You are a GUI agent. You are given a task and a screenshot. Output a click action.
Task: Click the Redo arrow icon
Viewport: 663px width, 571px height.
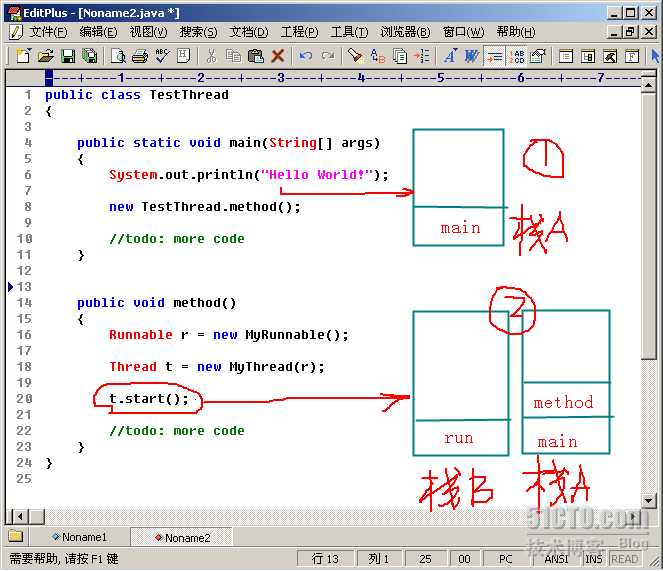(x=328, y=56)
